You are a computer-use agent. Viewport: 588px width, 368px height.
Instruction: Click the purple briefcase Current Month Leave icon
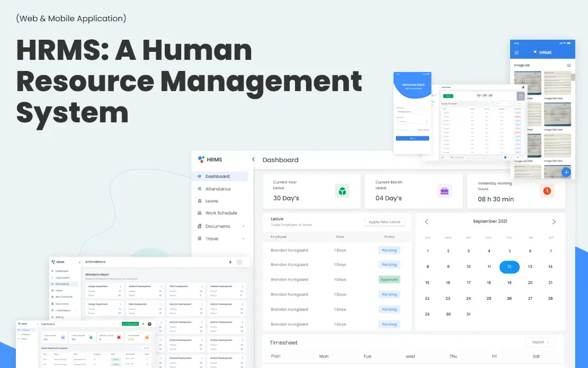444,191
